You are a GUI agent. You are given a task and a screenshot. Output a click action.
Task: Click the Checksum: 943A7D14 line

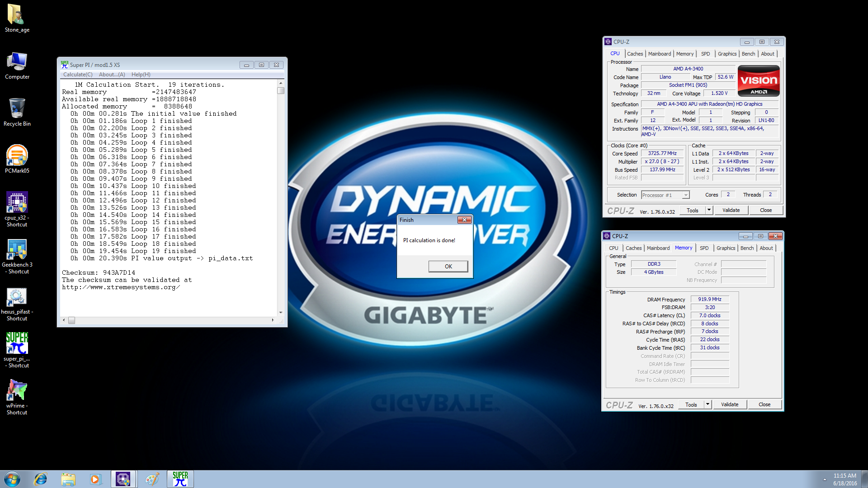pos(99,272)
